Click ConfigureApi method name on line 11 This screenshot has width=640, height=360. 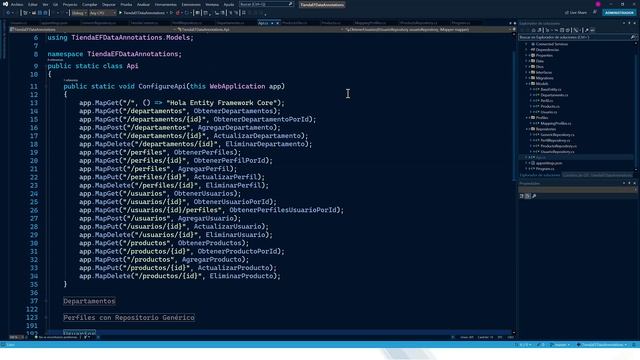coord(162,86)
